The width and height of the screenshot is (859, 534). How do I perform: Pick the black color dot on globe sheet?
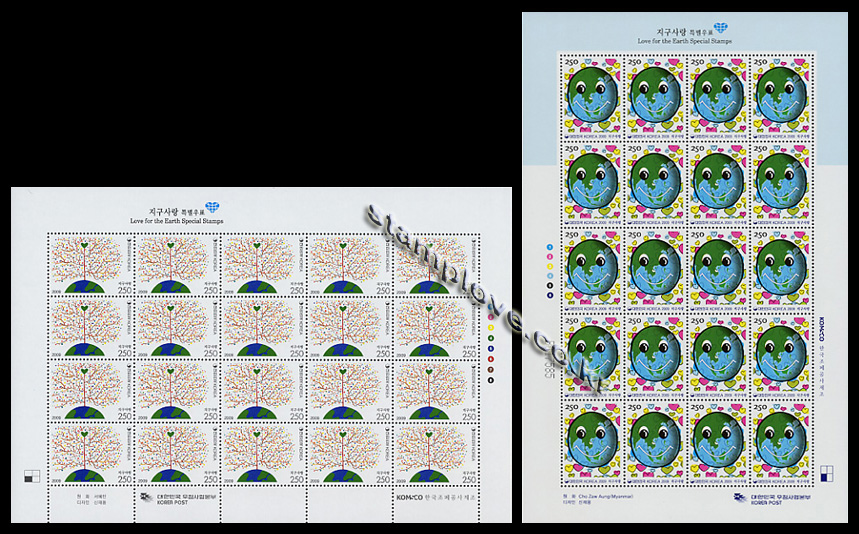click(x=550, y=285)
